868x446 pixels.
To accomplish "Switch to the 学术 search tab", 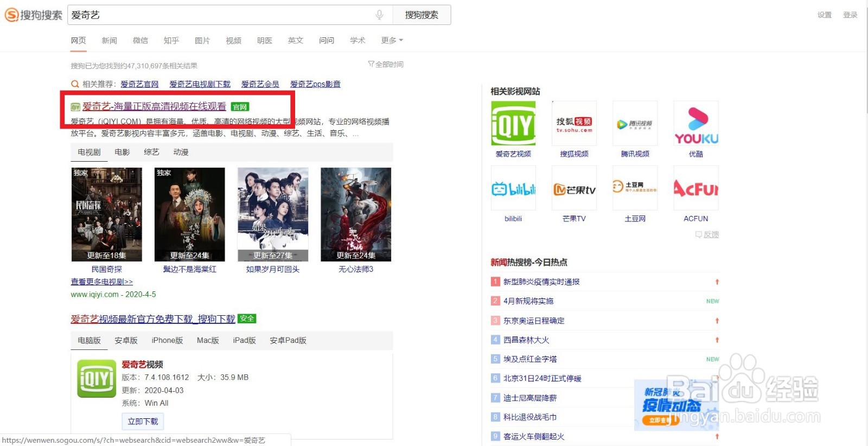I will (358, 40).
